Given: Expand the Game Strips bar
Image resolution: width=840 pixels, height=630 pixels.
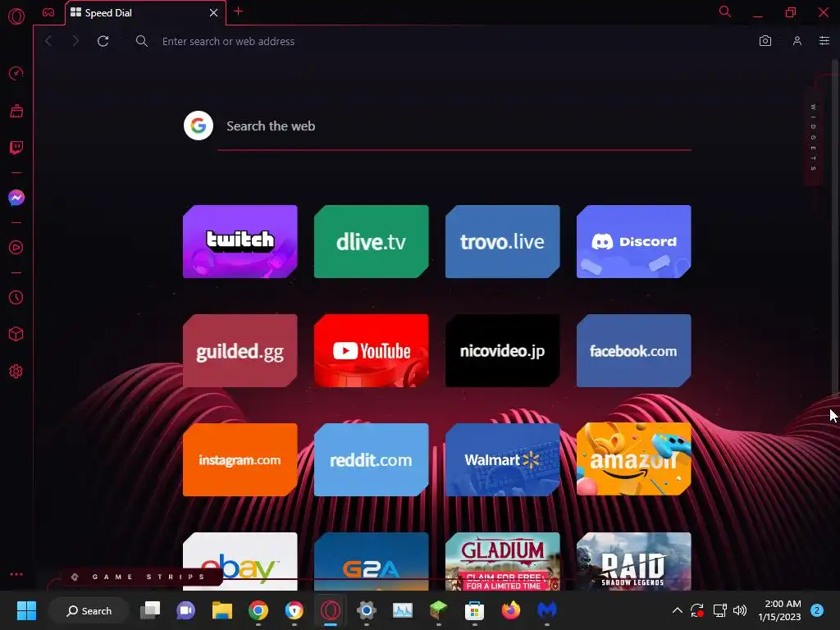Looking at the screenshot, I should point(140,577).
